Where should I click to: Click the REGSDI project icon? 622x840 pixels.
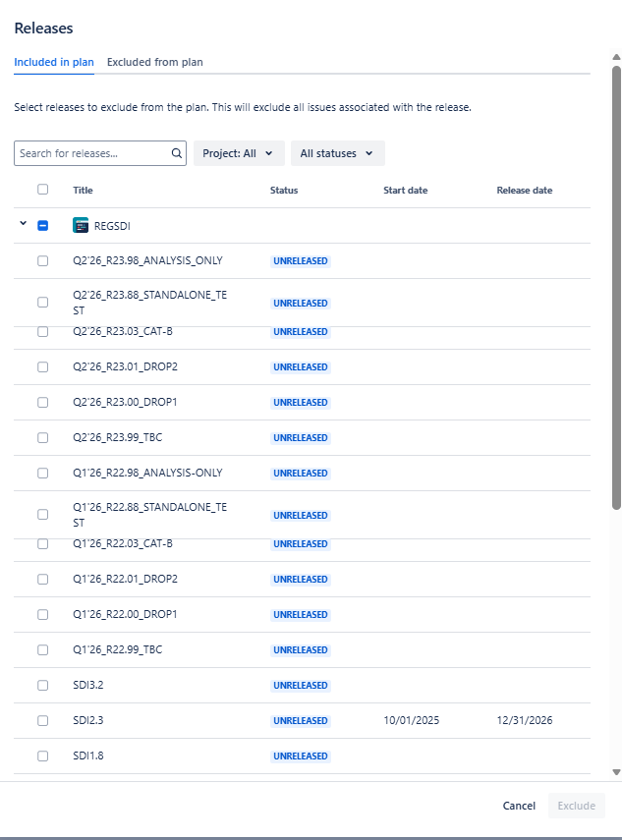coord(81,226)
